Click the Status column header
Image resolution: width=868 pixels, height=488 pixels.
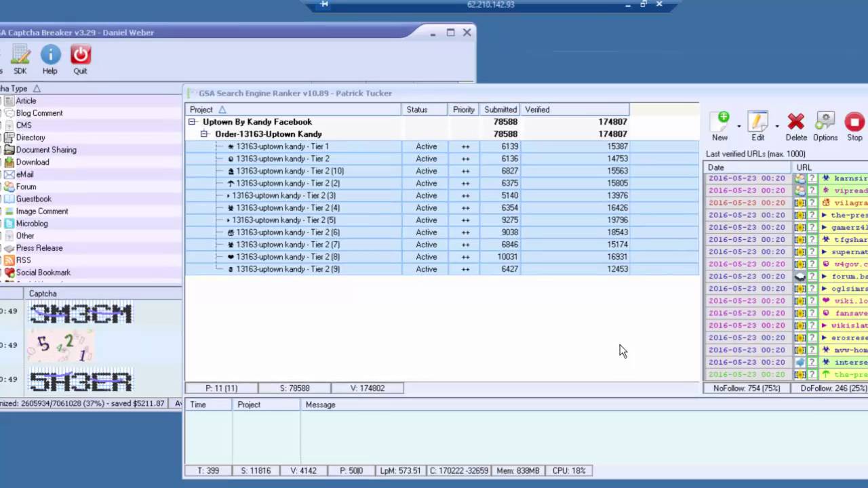424,110
